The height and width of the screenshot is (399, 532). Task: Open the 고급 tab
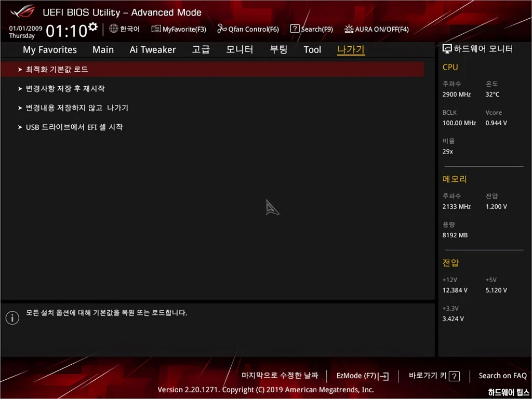[x=201, y=49]
